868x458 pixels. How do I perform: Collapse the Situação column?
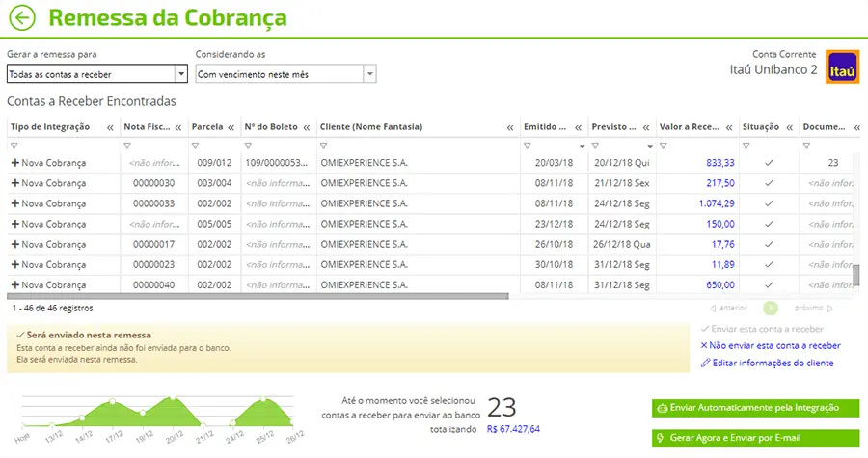click(x=789, y=128)
